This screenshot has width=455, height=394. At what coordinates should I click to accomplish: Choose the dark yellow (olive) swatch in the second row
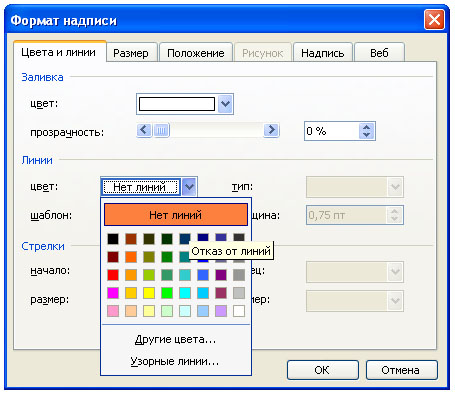[149, 257]
